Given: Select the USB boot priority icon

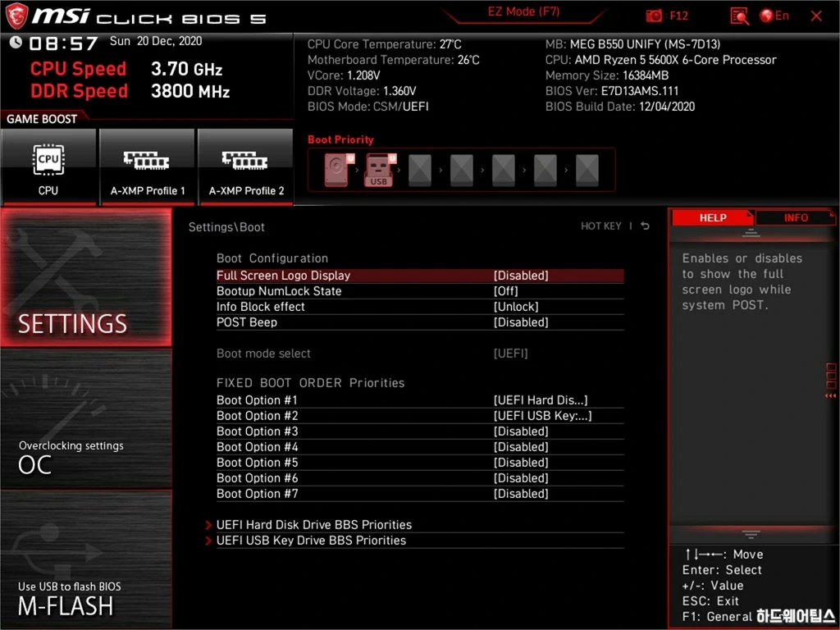Looking at the screenshot, I should click(x=379, y=170).
